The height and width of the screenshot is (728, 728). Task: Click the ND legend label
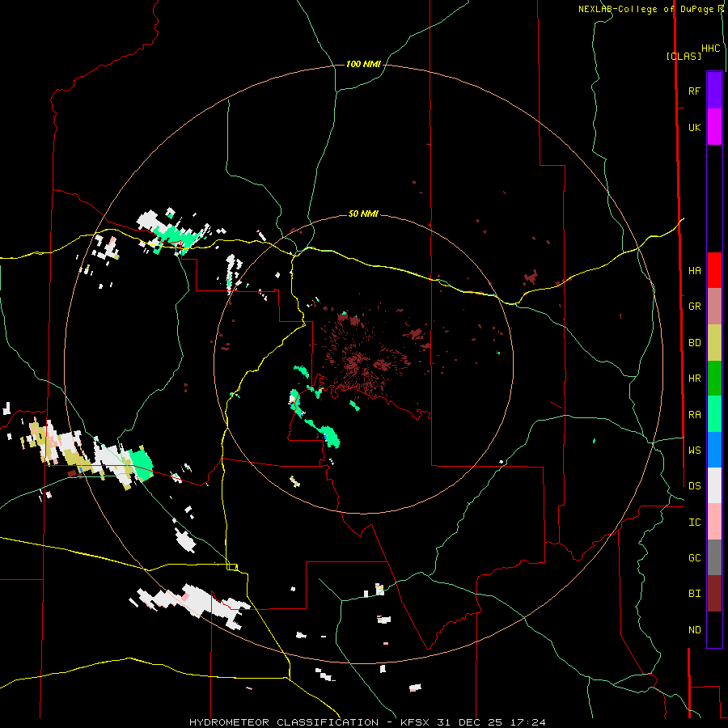point(694,630)
